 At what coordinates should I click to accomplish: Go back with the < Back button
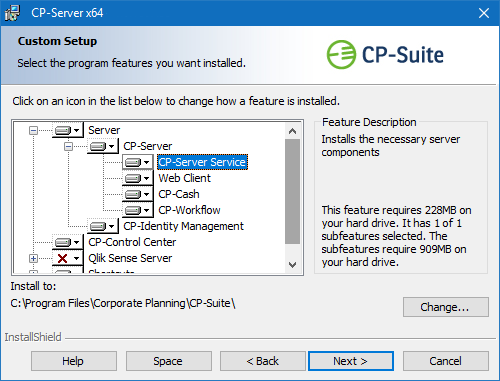tap(263, 361)
